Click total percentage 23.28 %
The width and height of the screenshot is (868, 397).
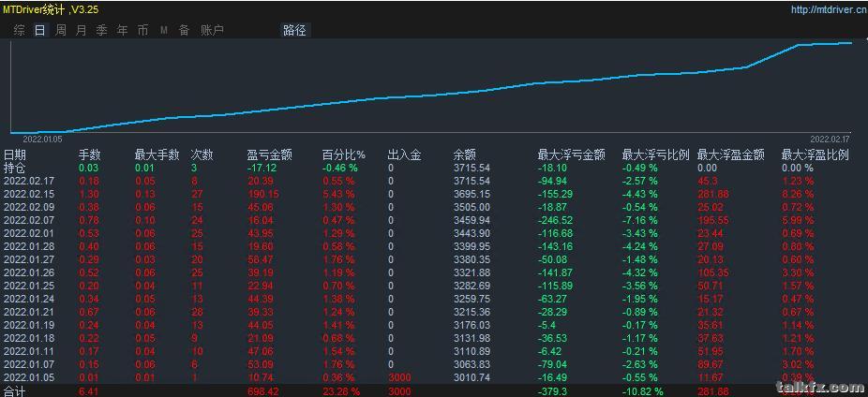point(341,391)
